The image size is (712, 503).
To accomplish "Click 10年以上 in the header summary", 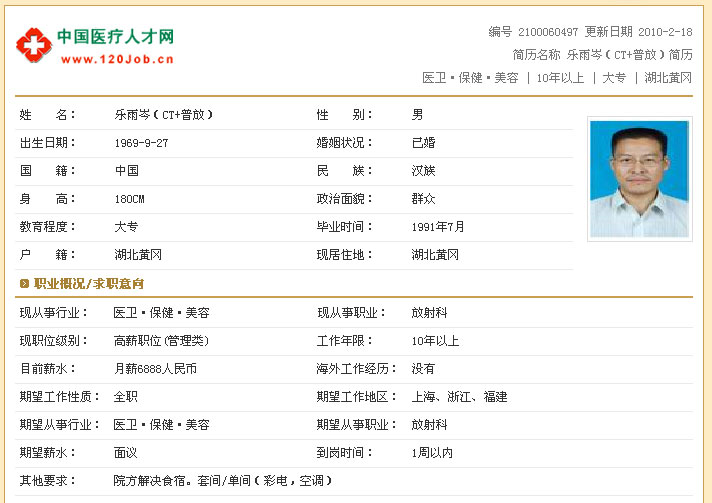I will tap(560, 78).
